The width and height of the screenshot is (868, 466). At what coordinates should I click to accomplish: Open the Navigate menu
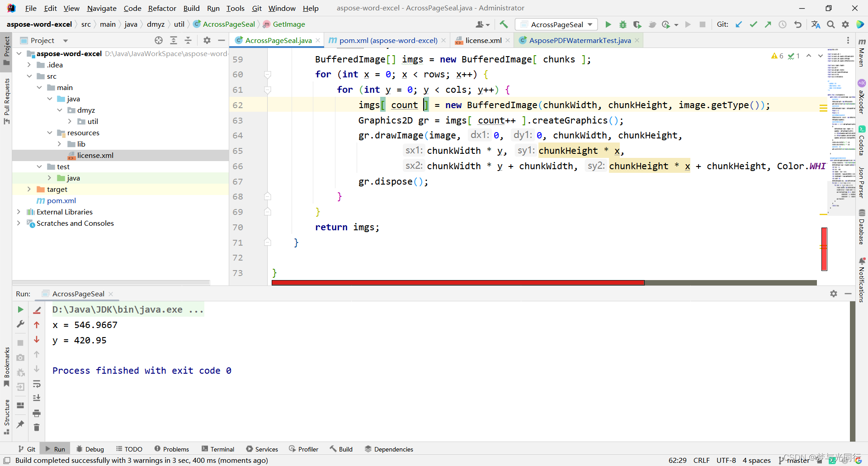pos(102,8)
